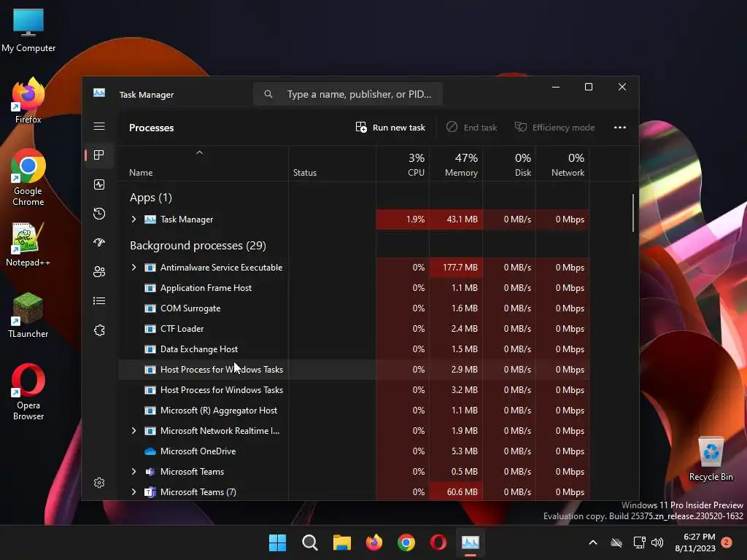This screenshot has height=560, width=747.
Task: Expand the Microsoft Teams (7) group
Action: [x=134, y=492]
